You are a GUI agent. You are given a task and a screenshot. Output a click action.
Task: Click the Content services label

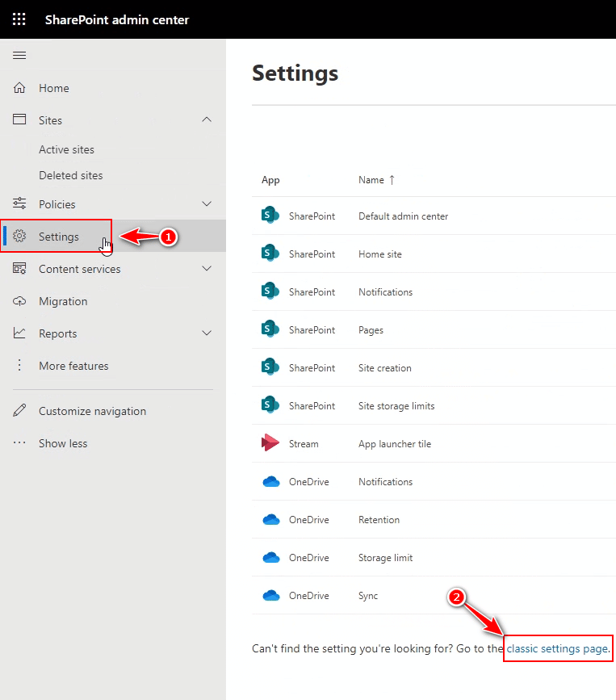click(x=79, y=269)
